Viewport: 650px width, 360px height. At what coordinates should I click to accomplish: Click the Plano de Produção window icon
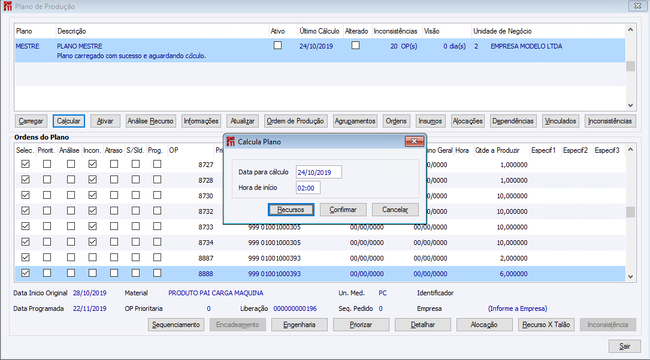tap(7, 6)
